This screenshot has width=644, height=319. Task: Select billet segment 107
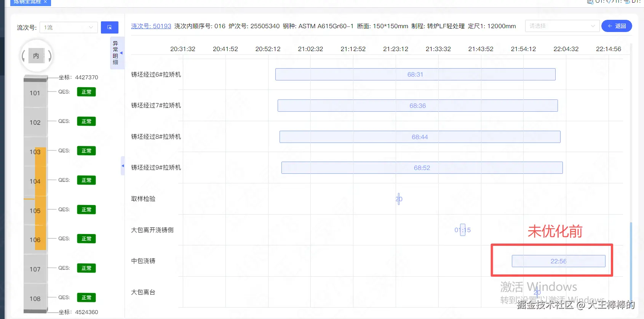click(35, 269)
